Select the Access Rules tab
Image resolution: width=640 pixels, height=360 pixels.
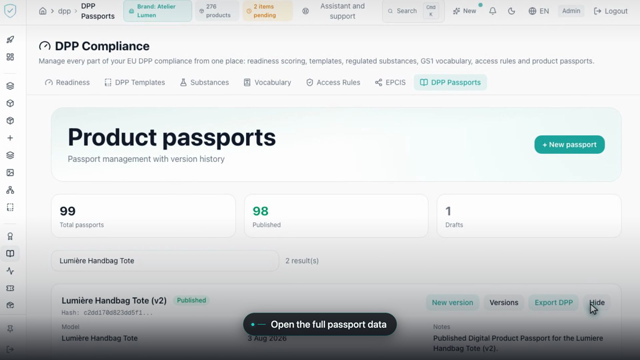click(x=333, y=82)
